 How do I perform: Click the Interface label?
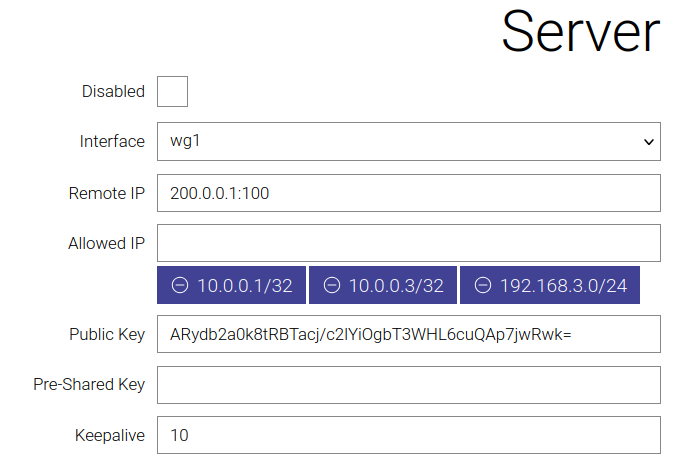click(112, 141)
